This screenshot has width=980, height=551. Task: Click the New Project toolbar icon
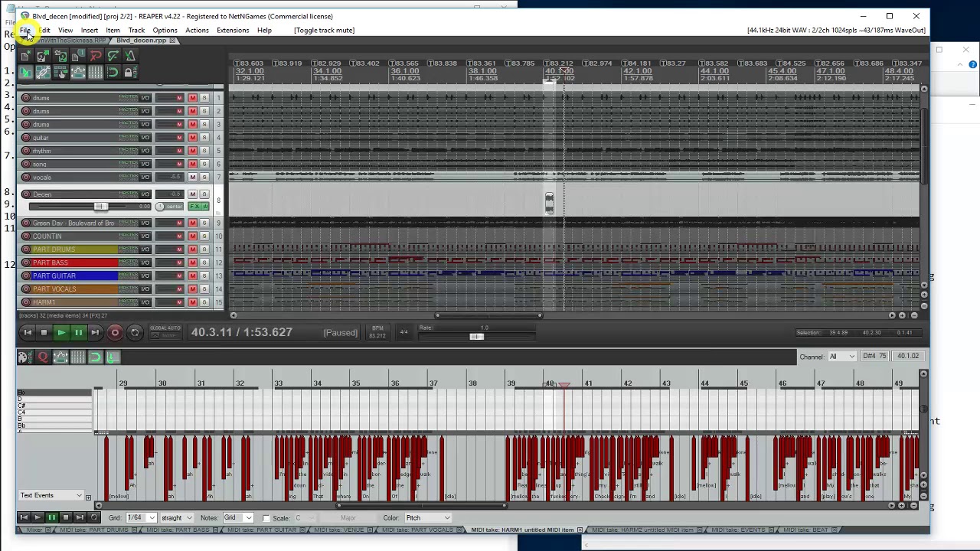[25, 56]
